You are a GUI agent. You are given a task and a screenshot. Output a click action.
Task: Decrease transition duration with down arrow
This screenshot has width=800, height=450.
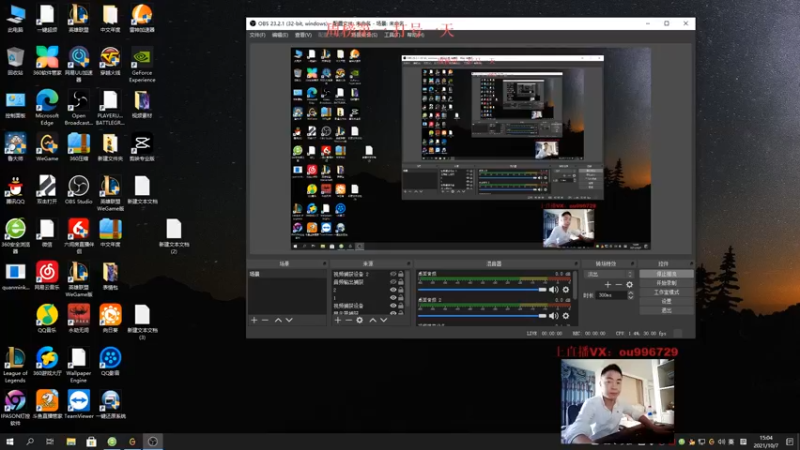click(x=631, y=297)
